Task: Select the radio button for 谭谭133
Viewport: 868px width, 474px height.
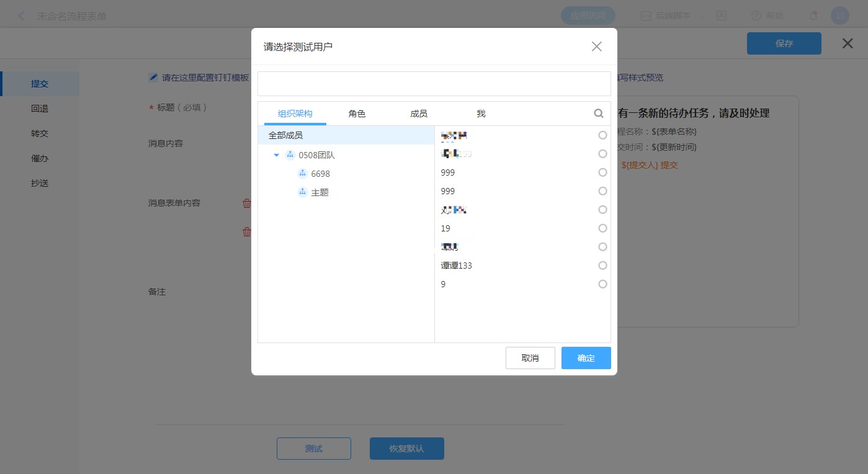Action: pyautogui.click(x=602, y=266)
